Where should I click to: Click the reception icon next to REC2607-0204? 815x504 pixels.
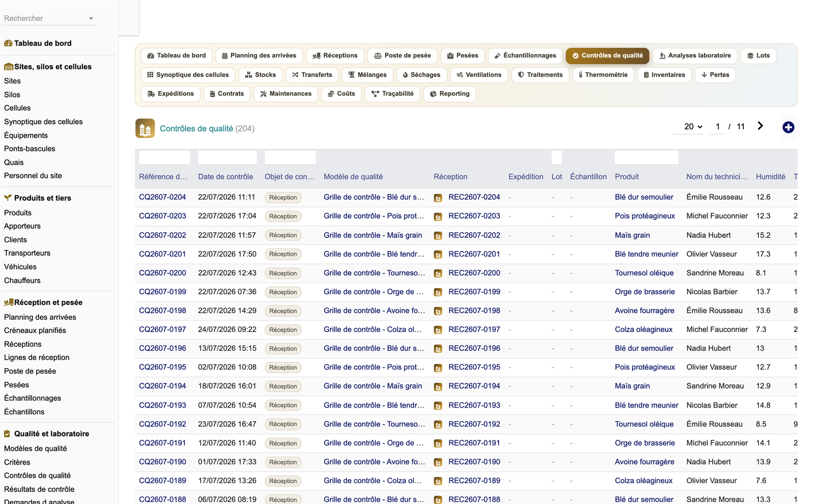(438, 198)
